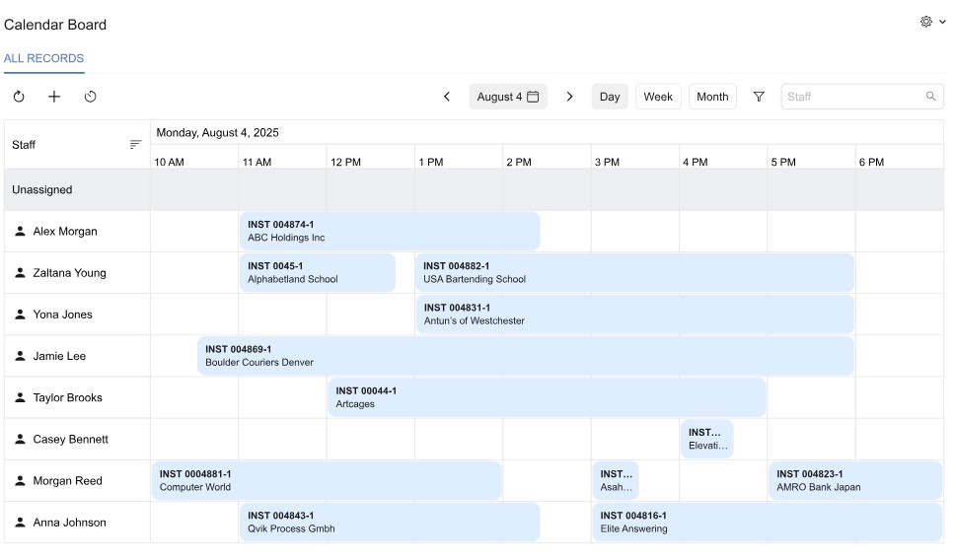Go to next day using right chevron
This screenshot has height=560, width=954.
coord(569,97)
